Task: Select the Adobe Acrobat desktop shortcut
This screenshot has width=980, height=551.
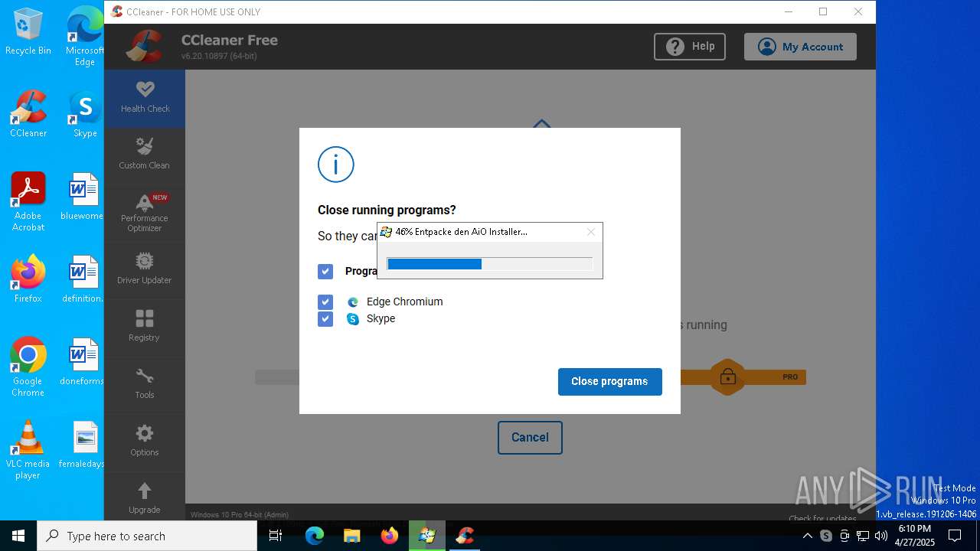Action: click(x=28, y=201)
